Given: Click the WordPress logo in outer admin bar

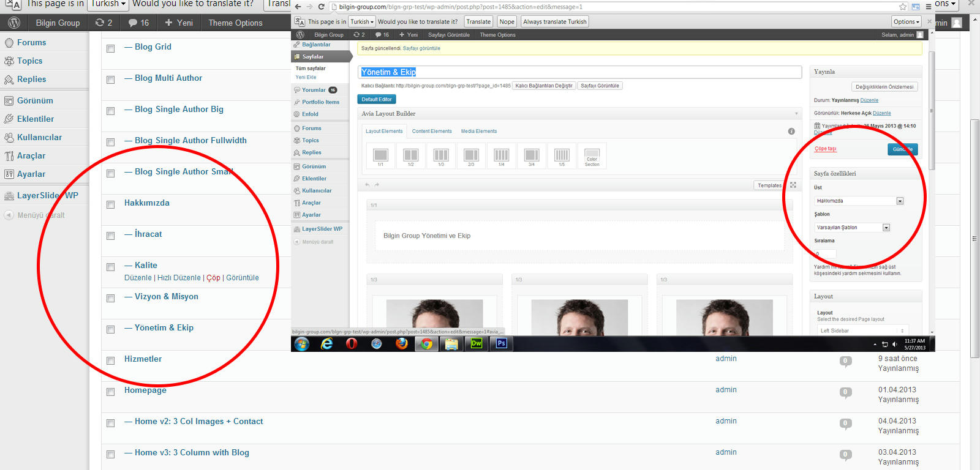Looking at the screenshot, I should (x=14, y=23).
